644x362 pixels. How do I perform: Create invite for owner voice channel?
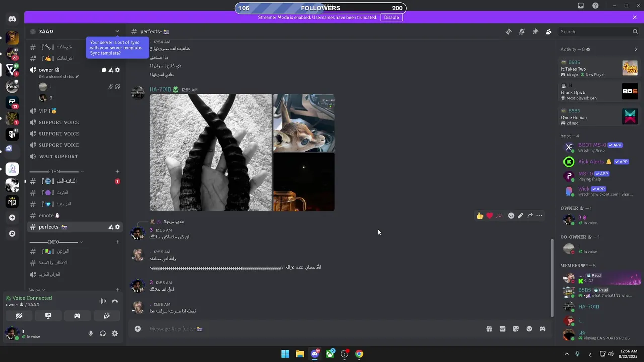pos(111,70)
